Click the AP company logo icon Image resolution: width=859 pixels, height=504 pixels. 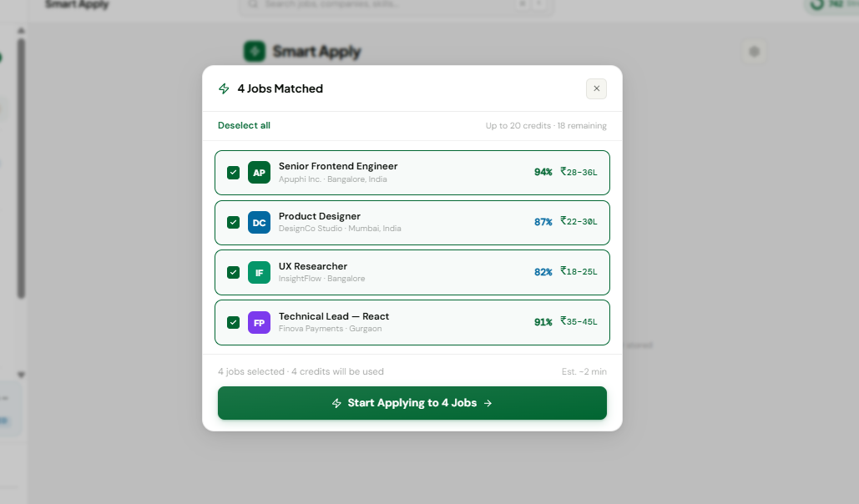[259, 173]
